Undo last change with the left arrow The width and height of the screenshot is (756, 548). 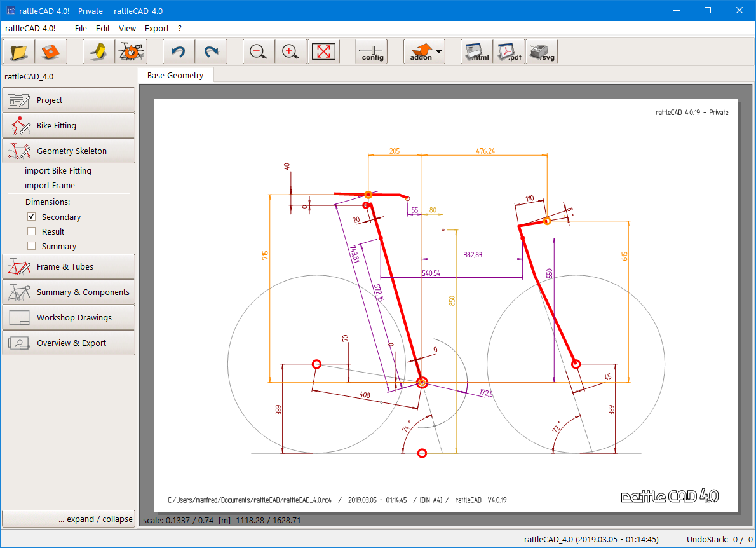tap(179, 51)
